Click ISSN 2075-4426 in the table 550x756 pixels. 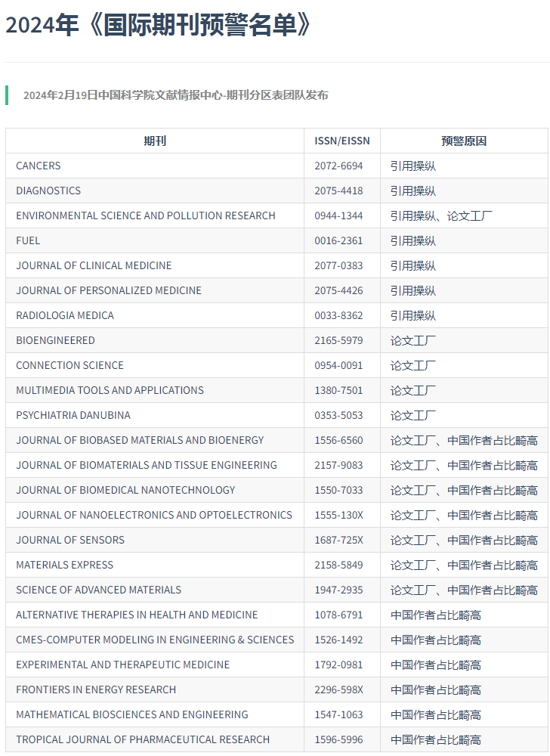click(x=338, y=290)
